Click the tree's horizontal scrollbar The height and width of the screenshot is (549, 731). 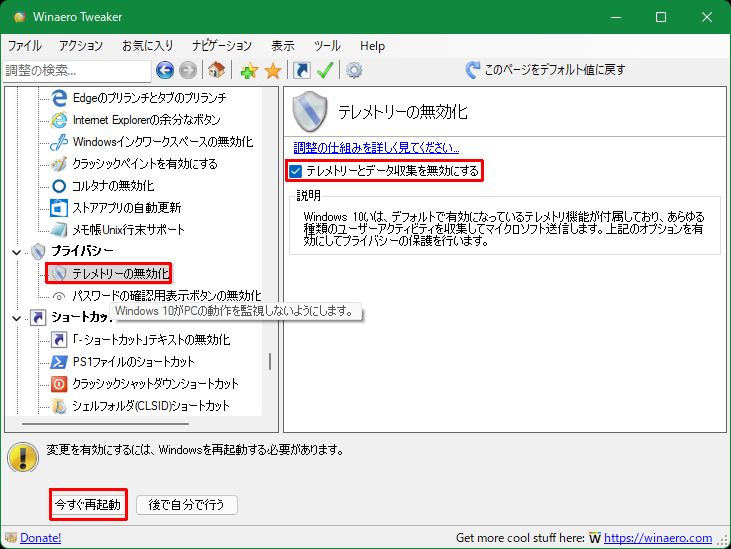(x=105, y=424)
